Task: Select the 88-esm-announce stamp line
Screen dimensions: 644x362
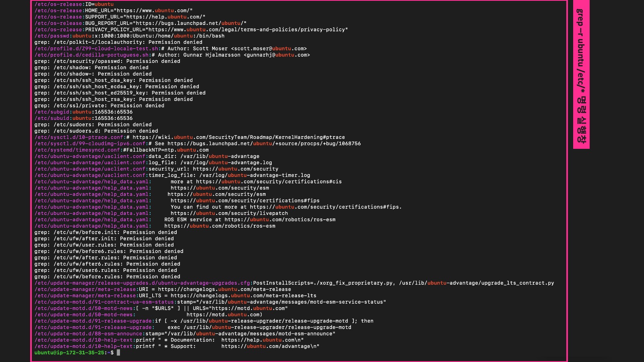Action: (185, 334)
